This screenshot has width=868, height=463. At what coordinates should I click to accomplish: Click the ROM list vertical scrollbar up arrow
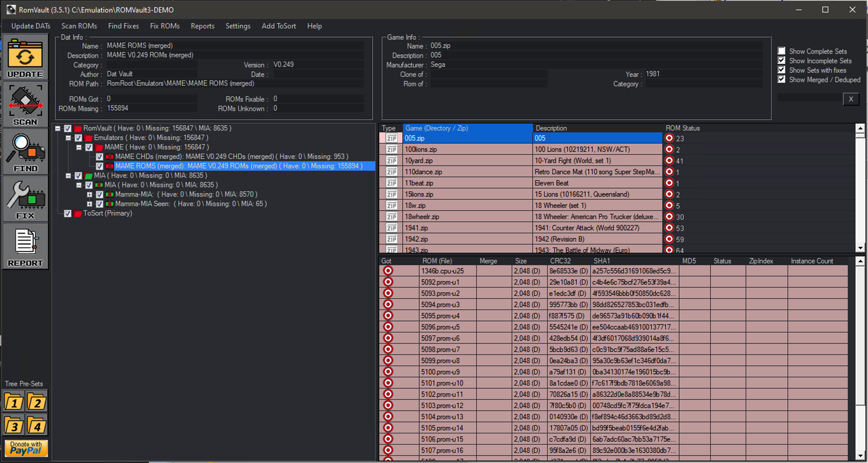coord(860,261)
